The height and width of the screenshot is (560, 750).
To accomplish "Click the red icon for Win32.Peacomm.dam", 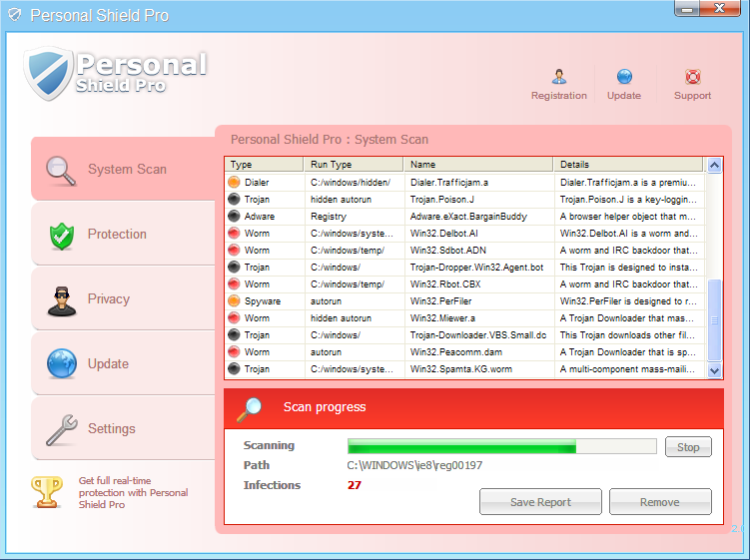I will (x=234, y=352).
